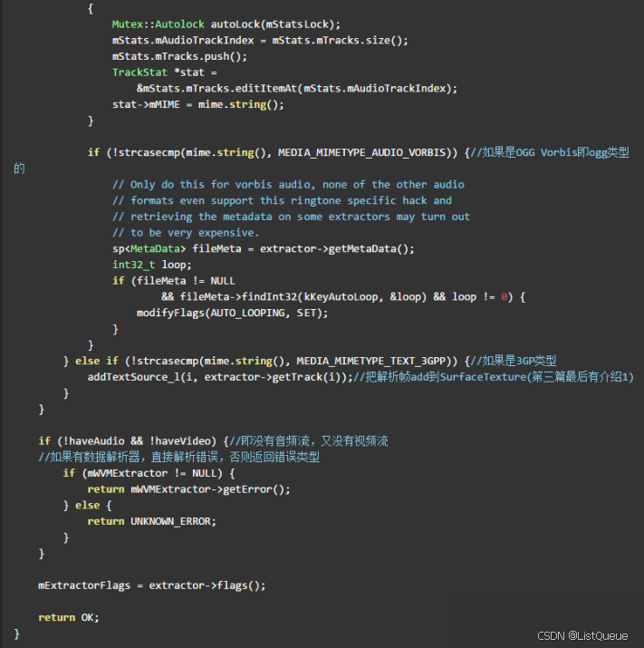
Task: Click the '} else {' line
Action: point(87,506)
